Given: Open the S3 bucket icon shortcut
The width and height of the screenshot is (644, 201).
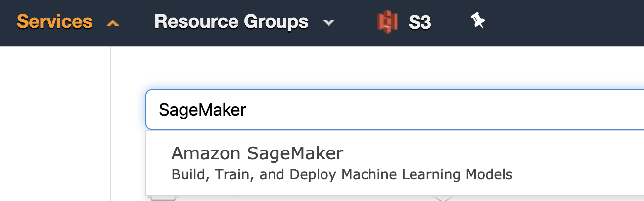Looking at the screenshot, I should pyautogui.click(x=387, y=22).
